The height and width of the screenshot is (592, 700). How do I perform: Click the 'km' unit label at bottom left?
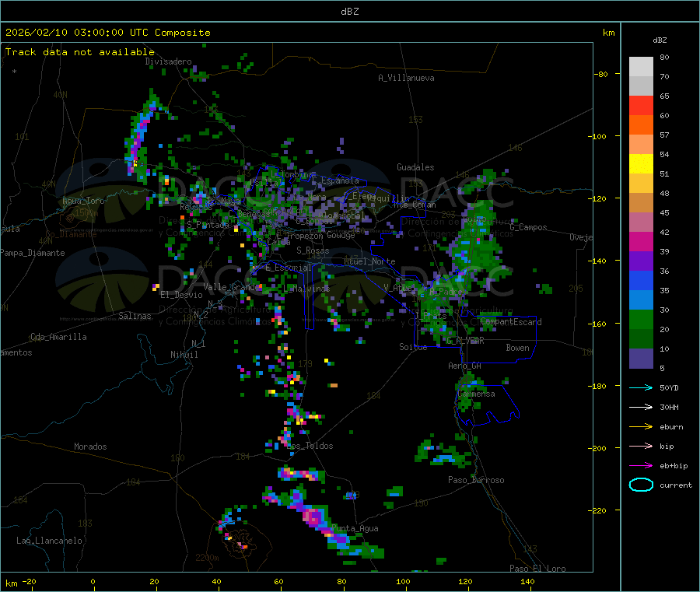coord(11,583)
